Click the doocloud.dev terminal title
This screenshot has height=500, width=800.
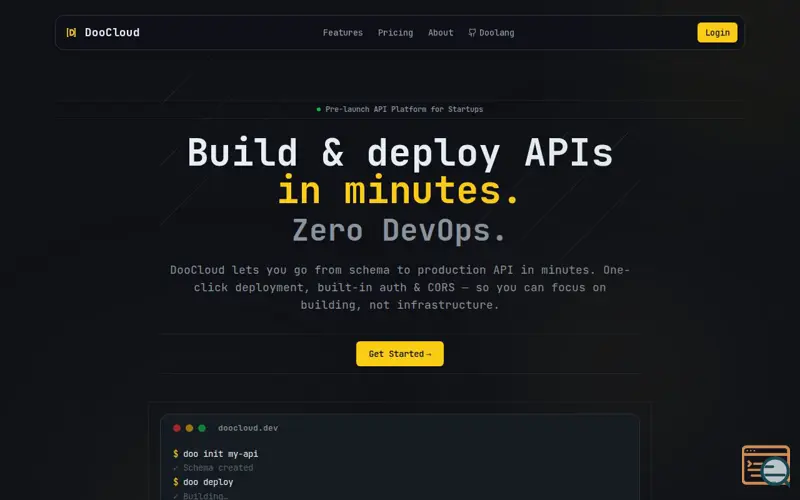[248, 428]
